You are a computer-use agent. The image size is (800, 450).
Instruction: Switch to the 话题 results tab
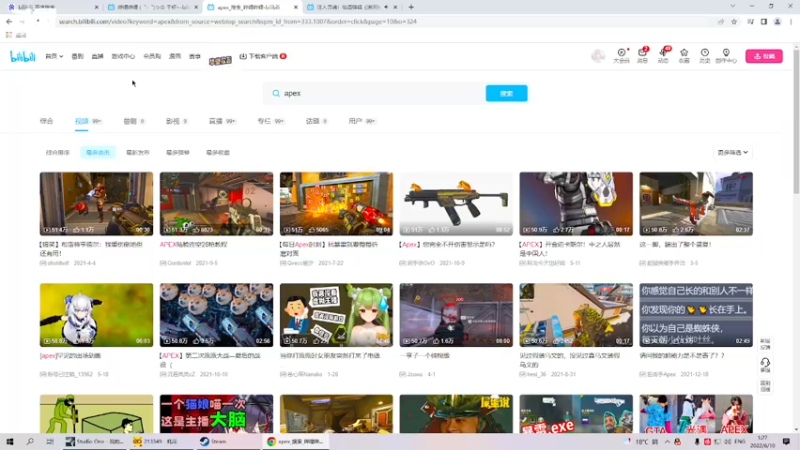(312, 121)
